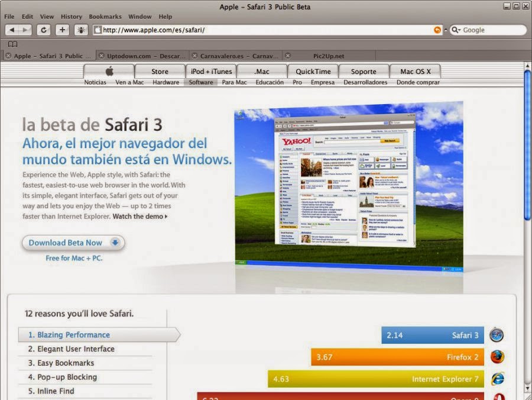Screen dimensions: 532x400
Task: Click the Free for Mac + PC link
Action: tap(74, 258)
